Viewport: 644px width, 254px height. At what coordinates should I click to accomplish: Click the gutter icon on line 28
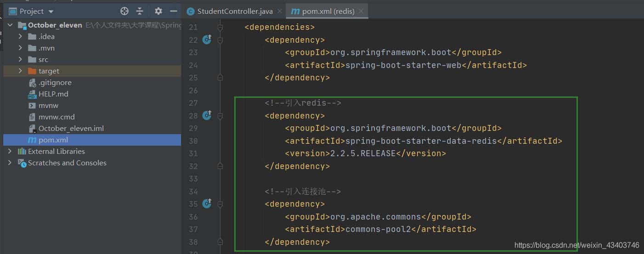click(207, 115)
